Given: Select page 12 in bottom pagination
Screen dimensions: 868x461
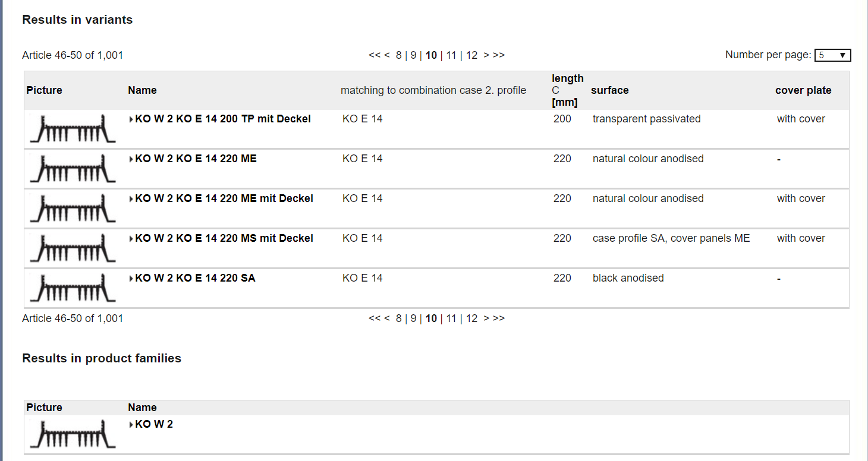Looking at the screenshot, I should (471, 318).
